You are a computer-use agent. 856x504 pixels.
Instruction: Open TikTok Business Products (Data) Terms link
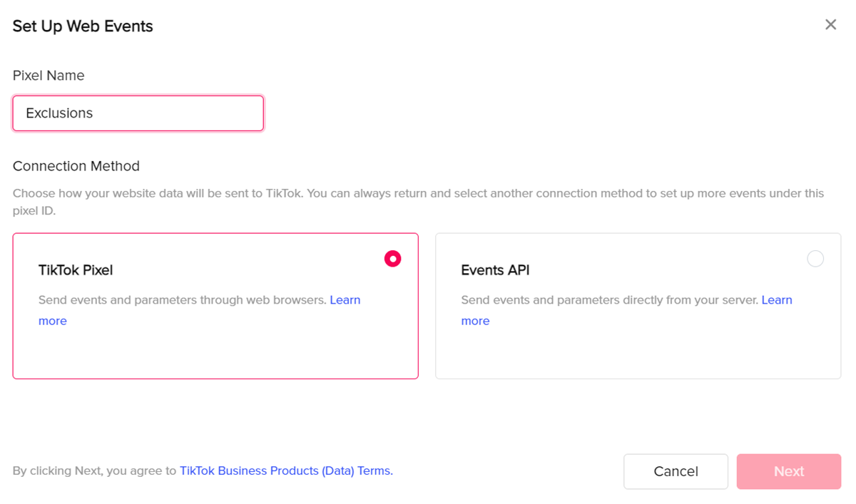(285, 470)
